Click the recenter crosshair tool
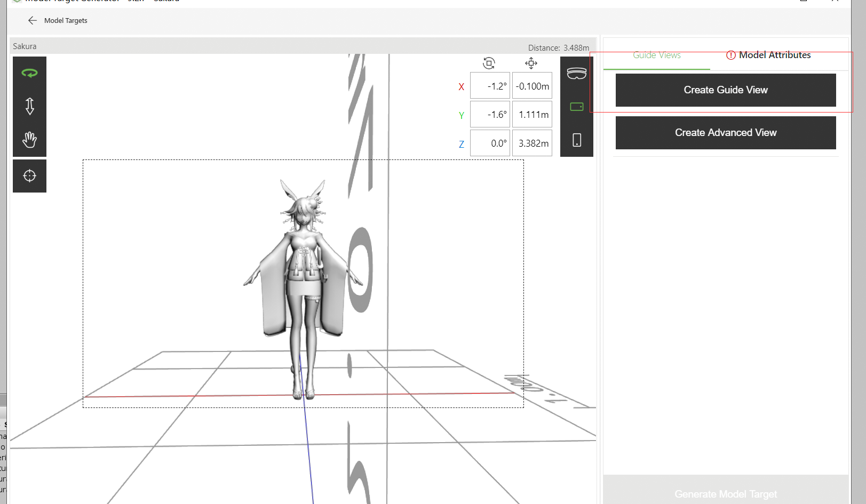This screenshot has height=504, width=866. 29,175
